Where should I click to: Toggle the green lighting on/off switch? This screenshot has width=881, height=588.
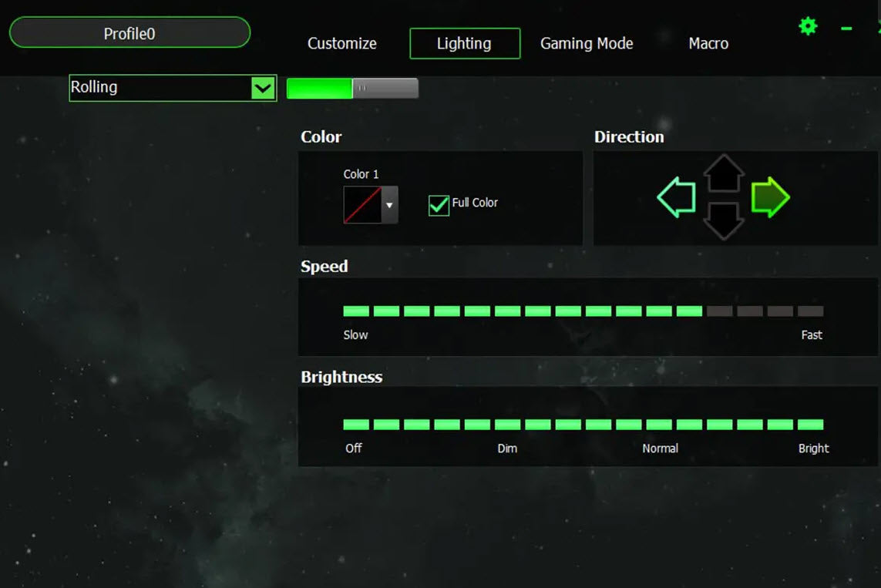click(352, 89)
